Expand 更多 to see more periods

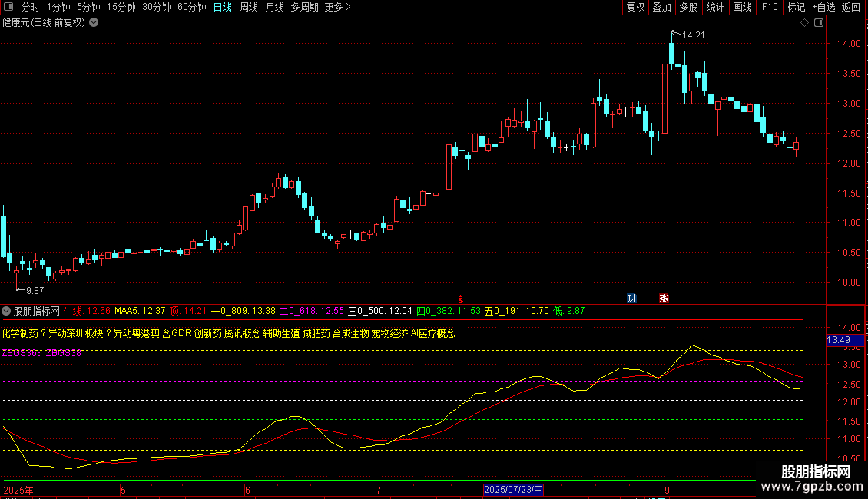pyautogui.click(x=337, y=7)
